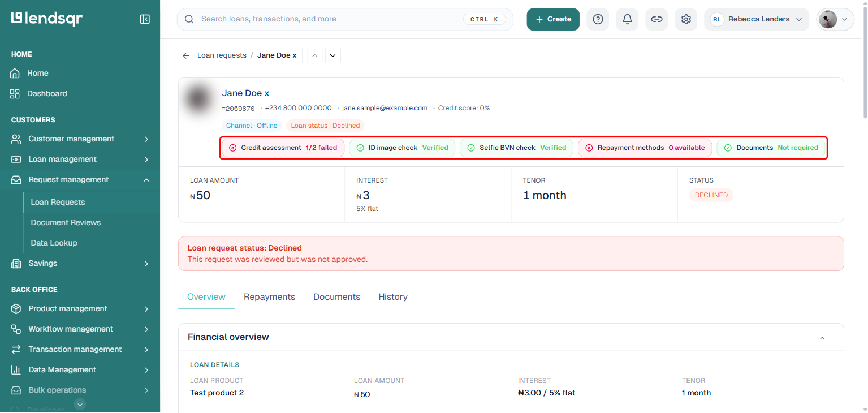Expand Customer management submenu

click(146, 139)
